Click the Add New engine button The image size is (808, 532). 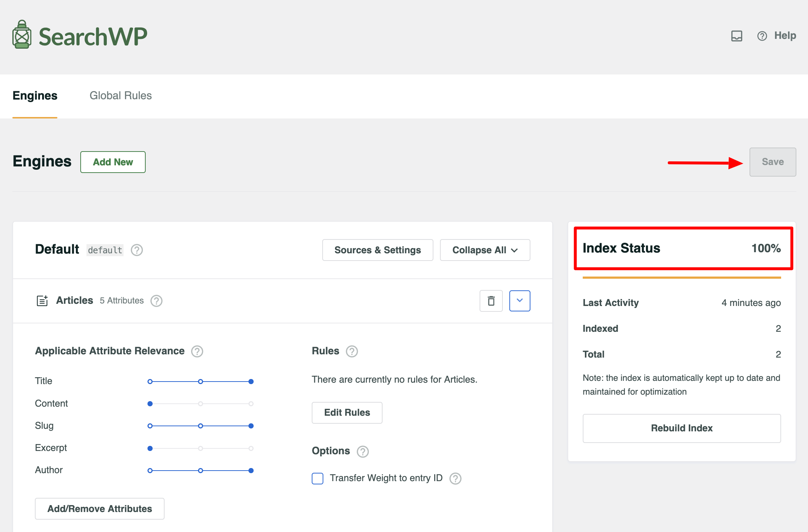point(113,162)
